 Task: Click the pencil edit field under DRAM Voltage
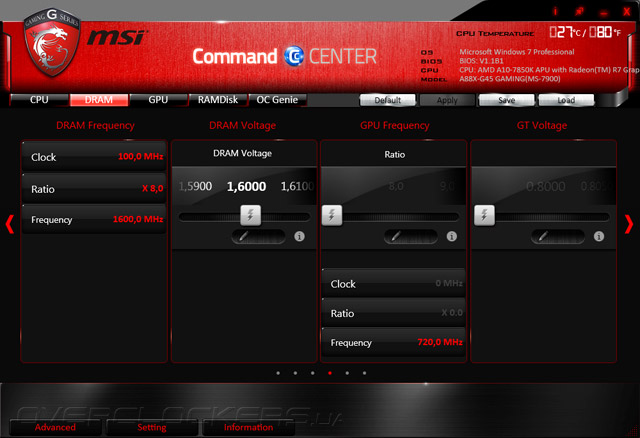point(258,236)
